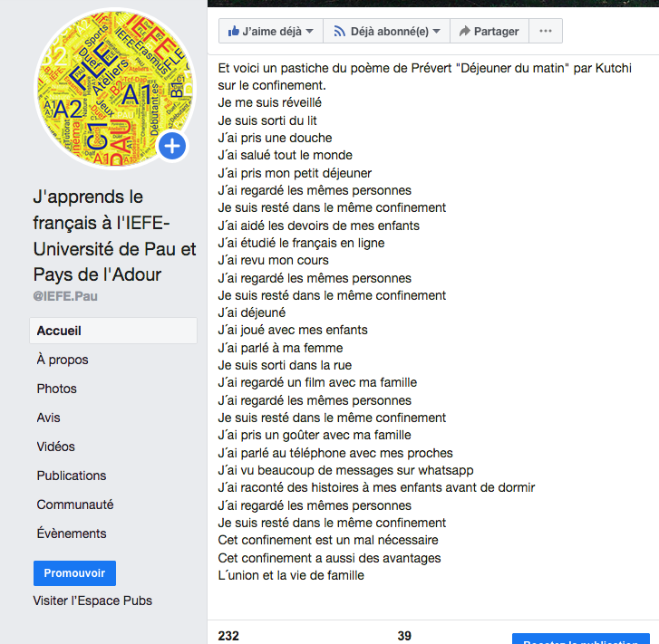Expand the Déjà abonné(e) dropdown arrow
Viewport: 659px width, 644px height.
click(436, 31)
